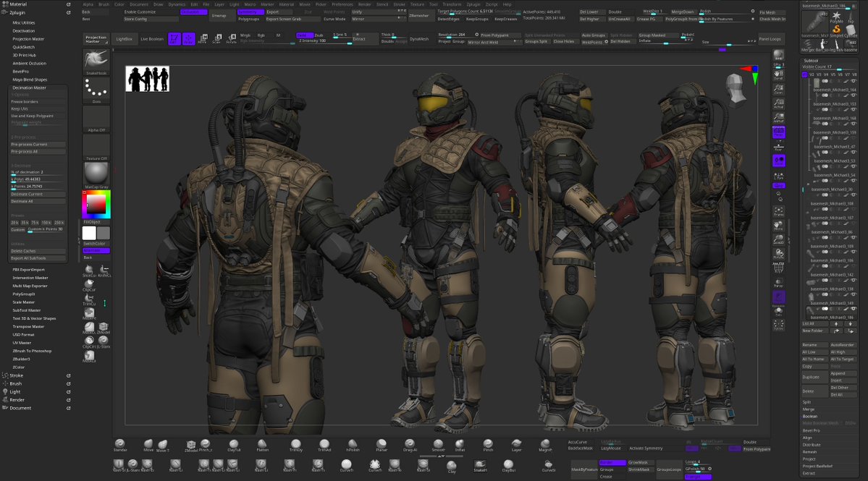The image size is (868, 481).
Task: Toggle Symmetry in the top shelf
Action: (x=250, y=12)
